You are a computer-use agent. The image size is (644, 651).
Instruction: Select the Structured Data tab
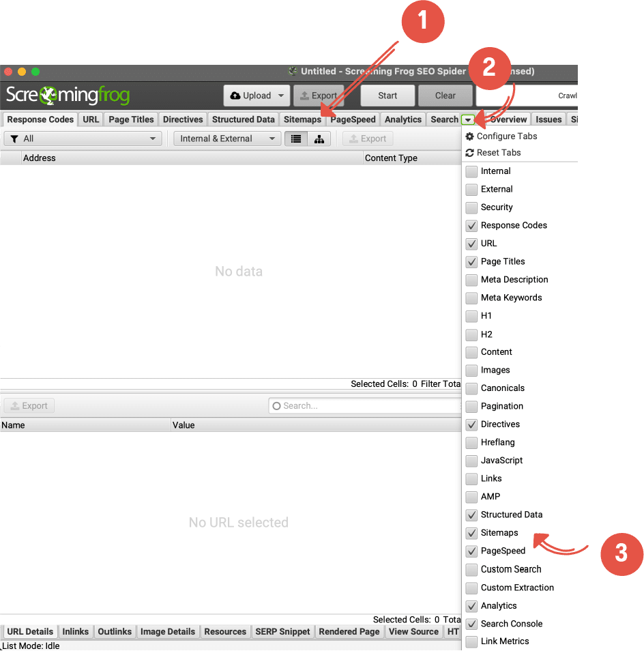[243, 119]
